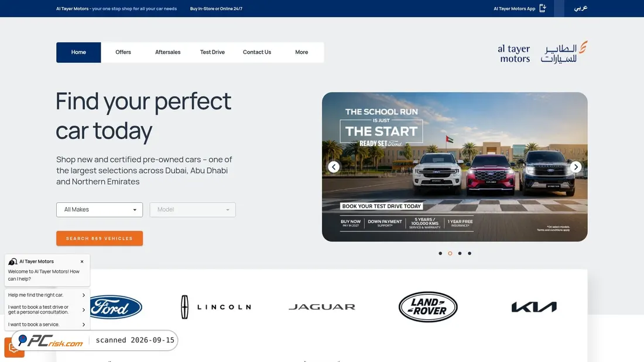Open the Kia brand logo
This screenshot has width=644, height=362.
pos(534,307)
